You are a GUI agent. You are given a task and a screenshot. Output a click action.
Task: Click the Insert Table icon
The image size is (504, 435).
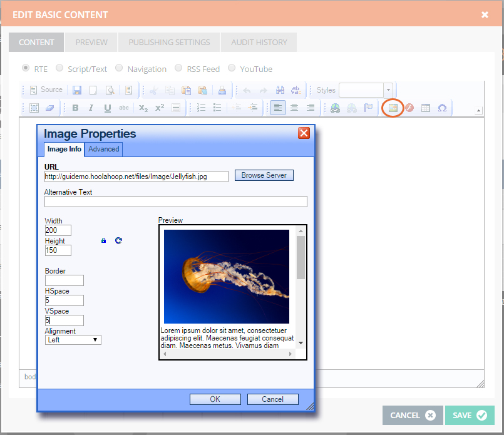pos(426,108)
